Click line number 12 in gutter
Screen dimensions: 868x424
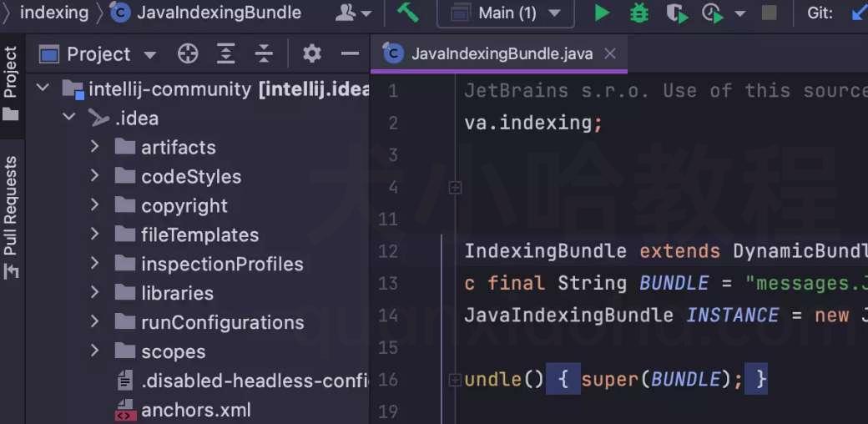click(x=388, y=251)
